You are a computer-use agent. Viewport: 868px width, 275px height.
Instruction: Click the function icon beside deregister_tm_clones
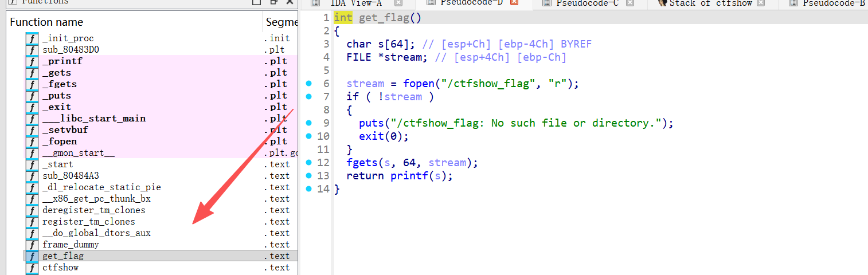click(x=32, y=210)
